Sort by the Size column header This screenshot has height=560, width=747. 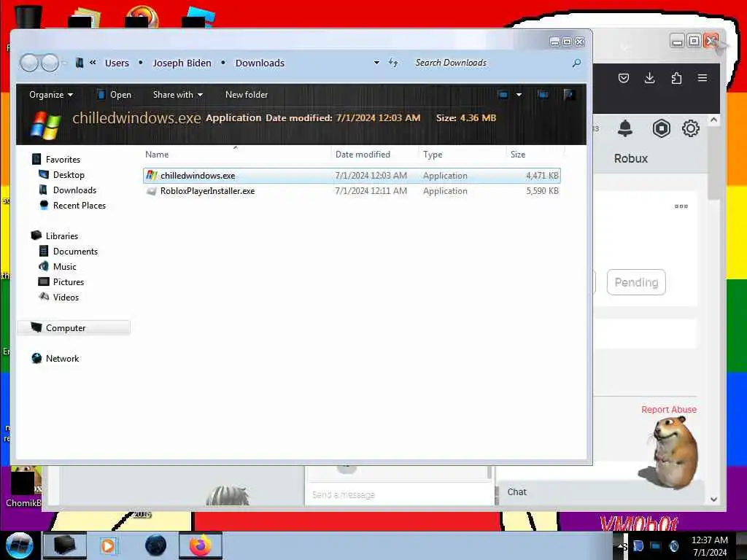[x=534, y=155]
